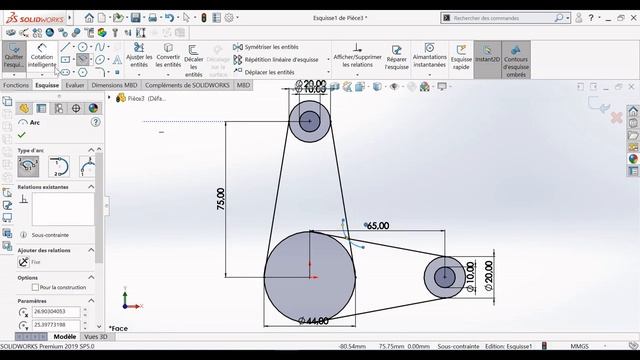Undo the last action with the Undo arrow
The width and height of the screenshot is (640, 360).
tap(169, 18)
